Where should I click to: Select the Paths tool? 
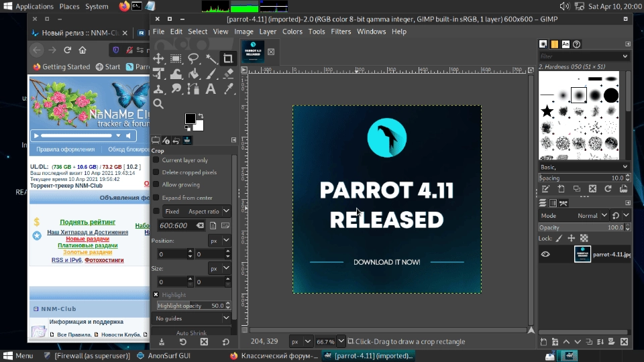[193, 88]
